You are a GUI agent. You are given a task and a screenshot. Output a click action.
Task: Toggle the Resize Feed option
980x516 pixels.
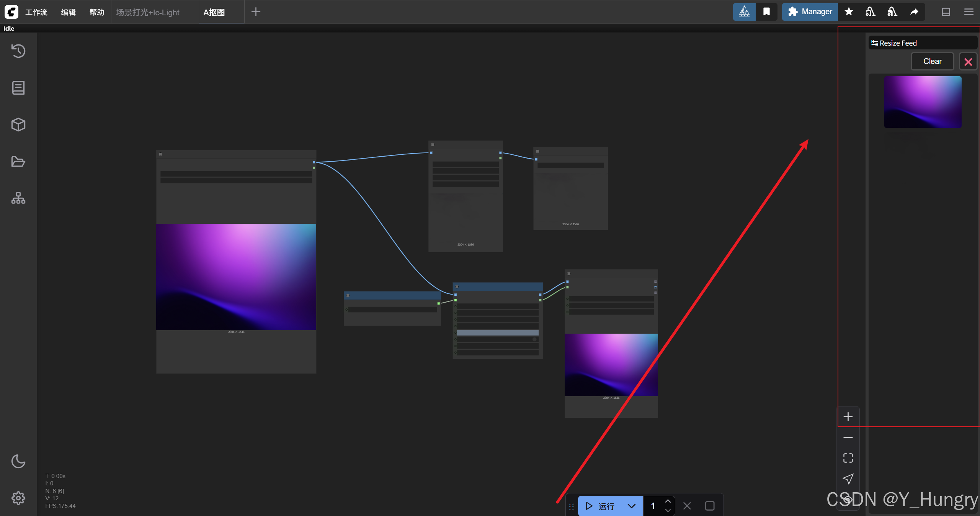[x=894, y=43]
